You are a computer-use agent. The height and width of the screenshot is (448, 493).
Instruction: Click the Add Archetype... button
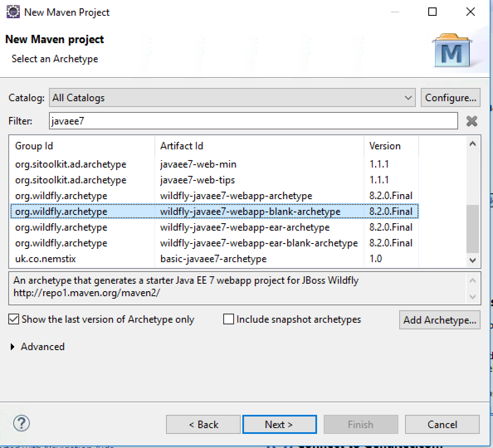tap(439, 320)
